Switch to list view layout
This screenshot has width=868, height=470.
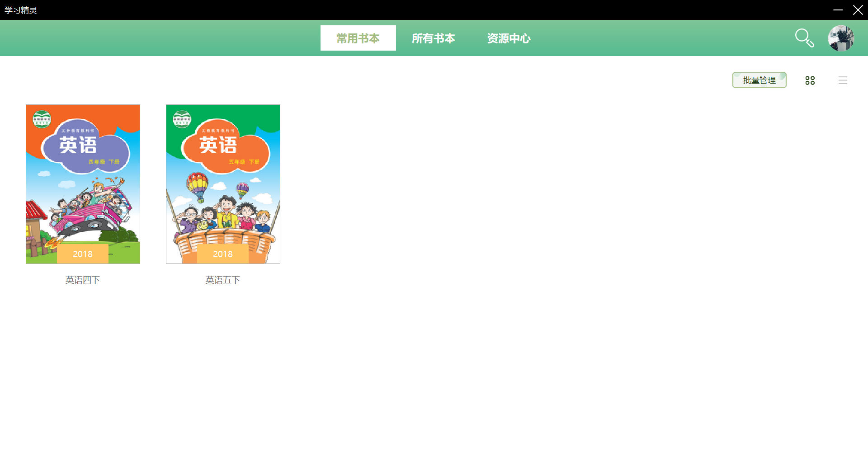point(843,80)
